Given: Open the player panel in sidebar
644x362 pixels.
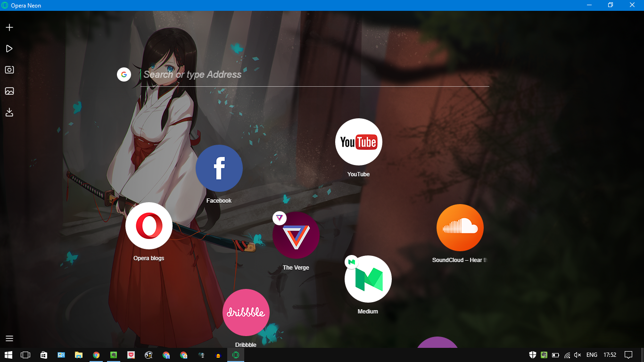Looking at the screenshot, I should point(9,49).
